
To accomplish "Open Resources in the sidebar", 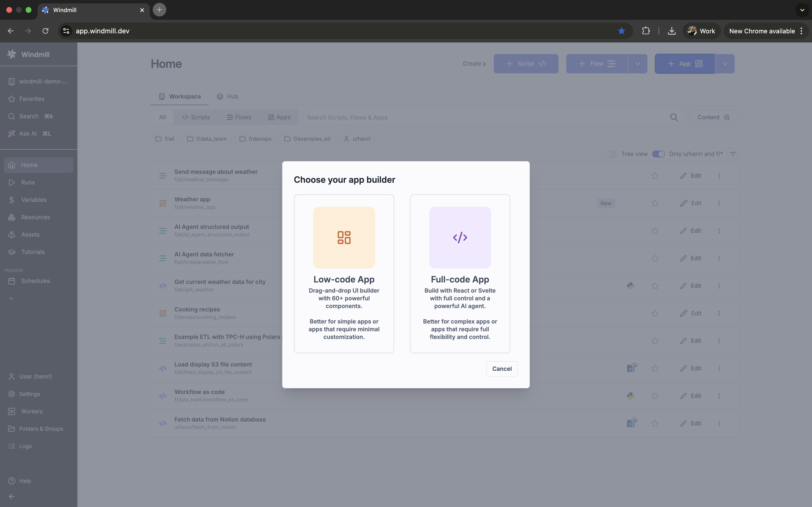I will pyautogui.click(x=36, y=217).
